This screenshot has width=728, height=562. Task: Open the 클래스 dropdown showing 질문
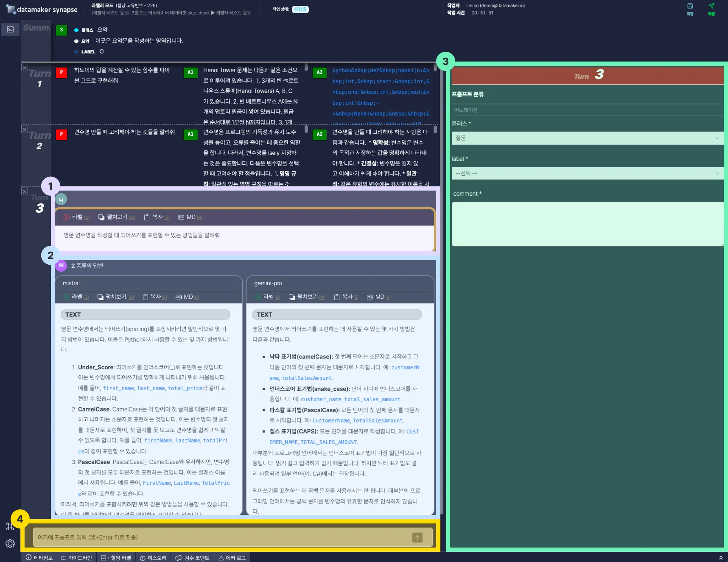[x=587, y=138]
